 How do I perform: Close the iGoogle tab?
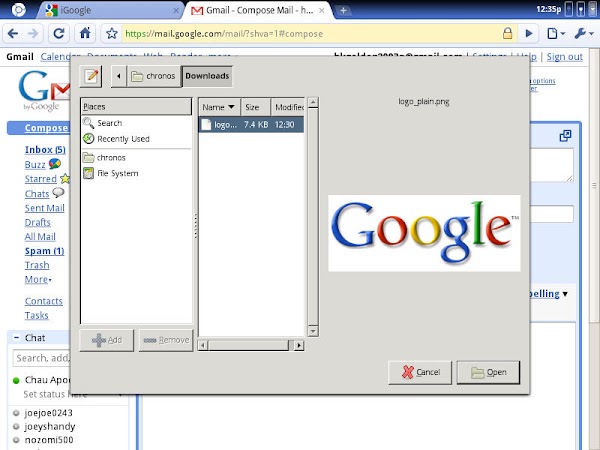(176, 11)
